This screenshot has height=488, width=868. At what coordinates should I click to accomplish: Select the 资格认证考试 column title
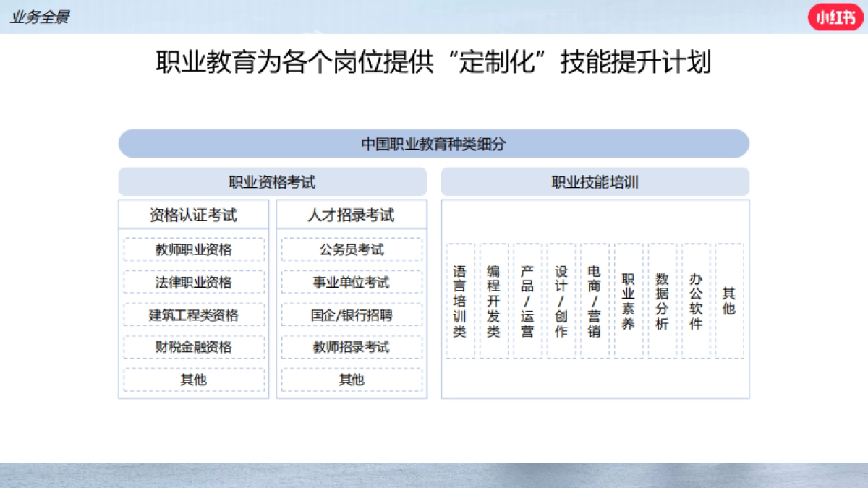[193, 215]
